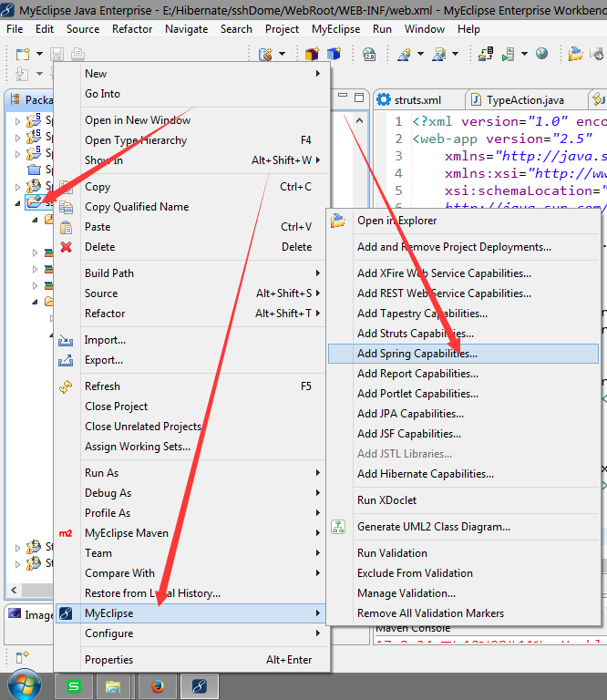Open the web browser globe icon

click(x=542, y=54)
